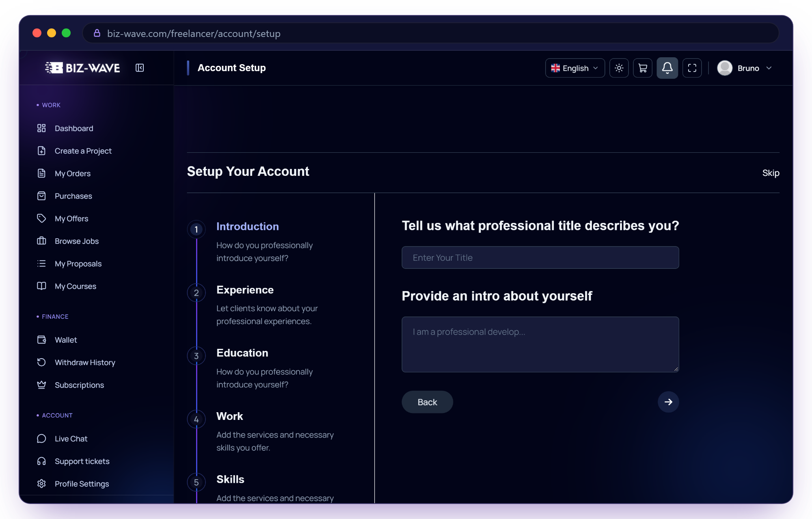The height and width of the screenshot is (519, 812).
Task: Collapse the sidebar using the panel icon
Action: point(140,68)
